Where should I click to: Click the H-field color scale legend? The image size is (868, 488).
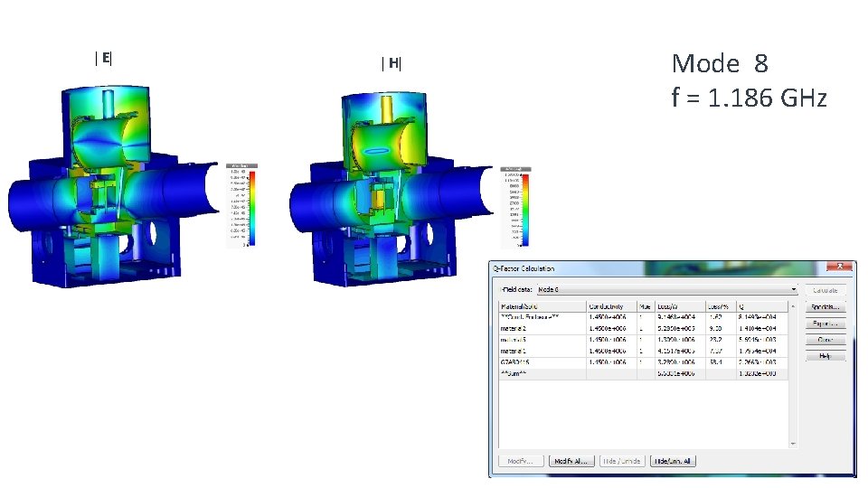tap(516, 207)
